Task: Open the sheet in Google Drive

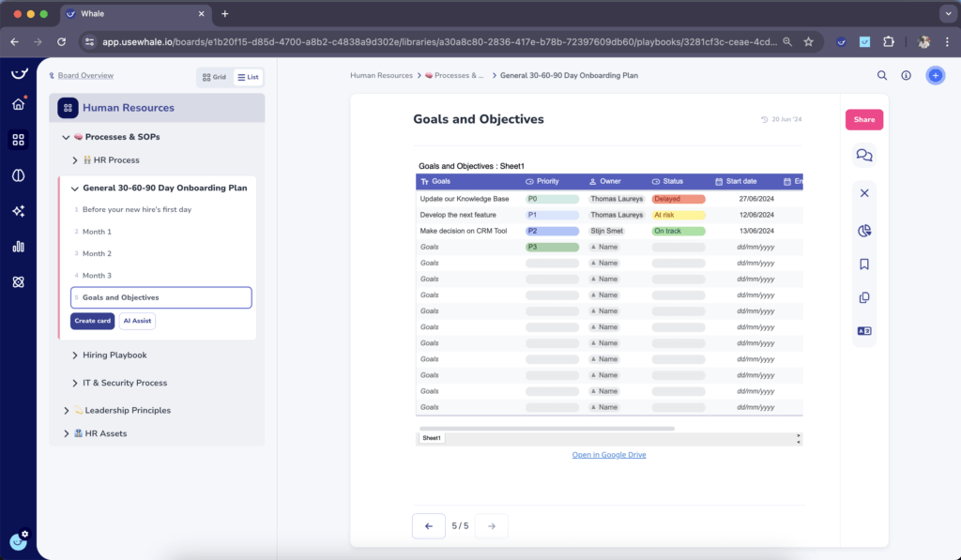Action: tap(609, 454)
